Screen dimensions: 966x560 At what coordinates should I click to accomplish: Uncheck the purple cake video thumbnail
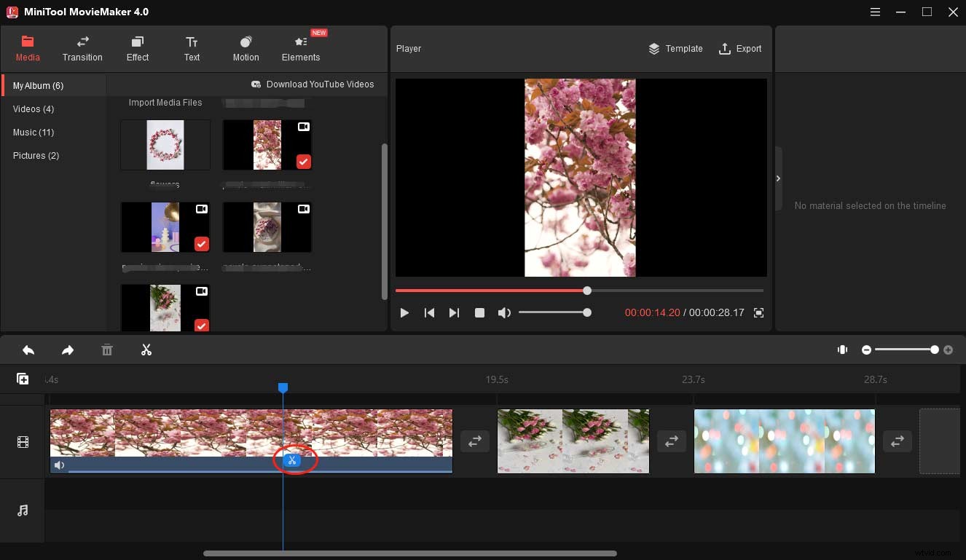[202, 244]
